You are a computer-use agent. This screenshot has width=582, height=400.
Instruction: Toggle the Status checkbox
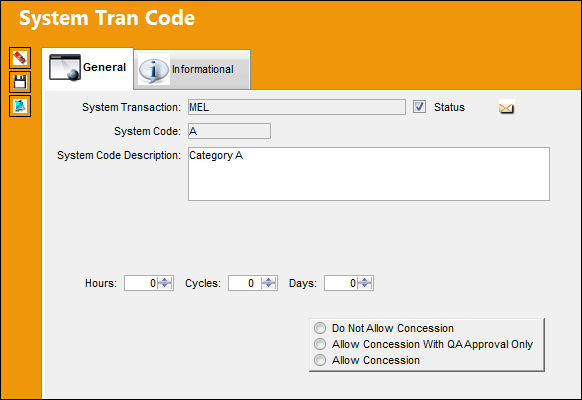point(419,107)
